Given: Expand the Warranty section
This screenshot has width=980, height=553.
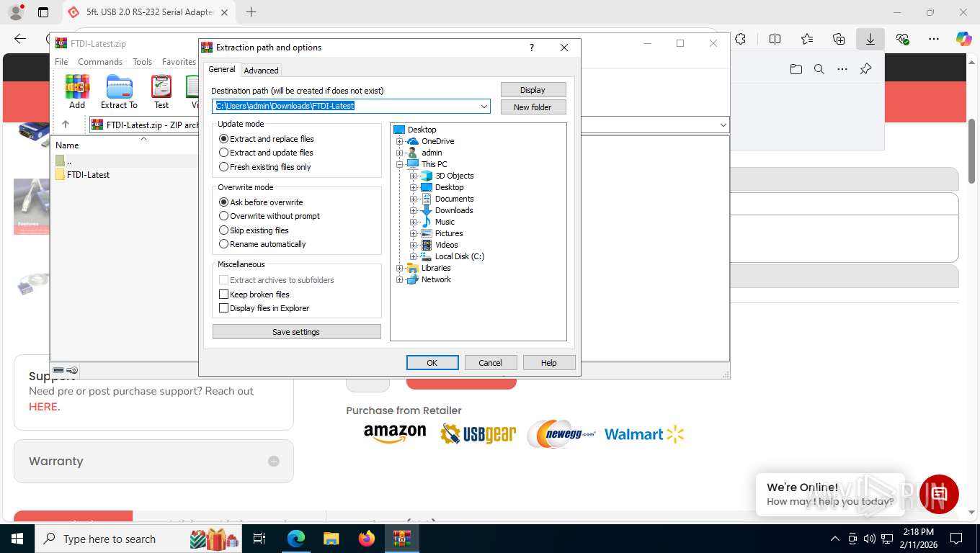Looking at the screenshot, I should point(274,461).
